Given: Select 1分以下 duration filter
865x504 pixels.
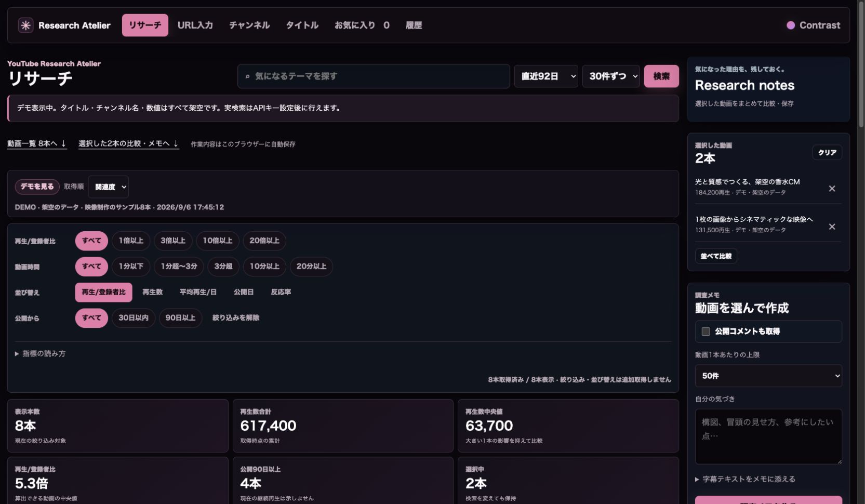Looking at the screenshot, I should coord(131,267).
